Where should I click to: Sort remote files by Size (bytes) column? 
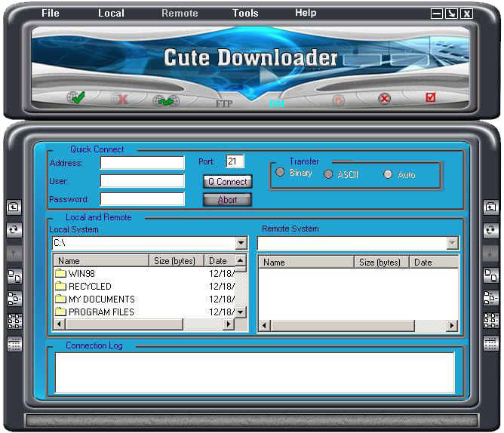click(382, 263)
